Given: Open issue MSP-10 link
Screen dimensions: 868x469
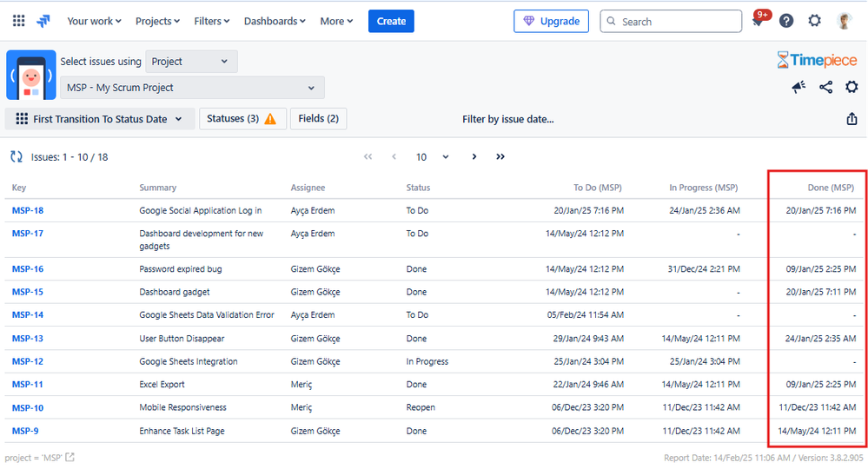Looking at the screenshot, I should pos(28,407).
